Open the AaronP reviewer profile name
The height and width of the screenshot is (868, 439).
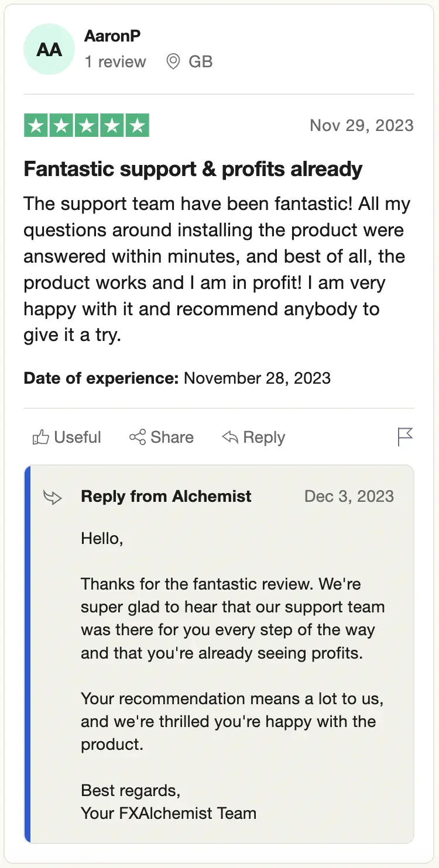[112, 36]
